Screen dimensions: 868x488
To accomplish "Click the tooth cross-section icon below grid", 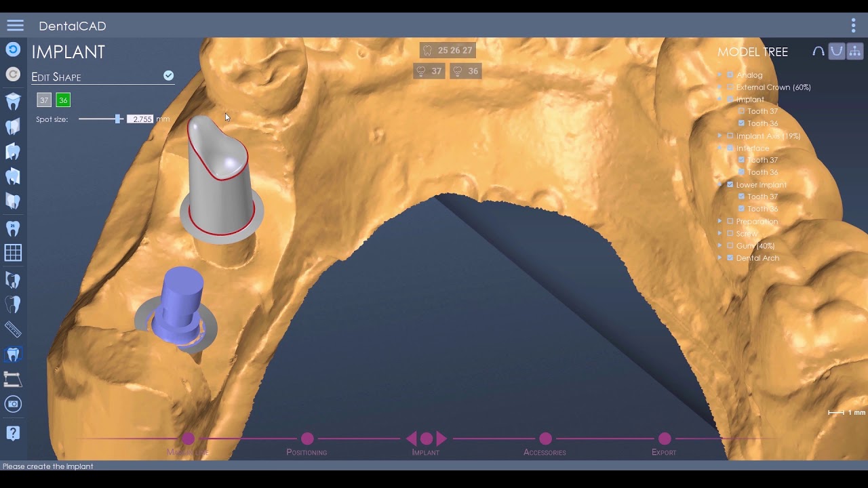I will click(x=13, y=279).
